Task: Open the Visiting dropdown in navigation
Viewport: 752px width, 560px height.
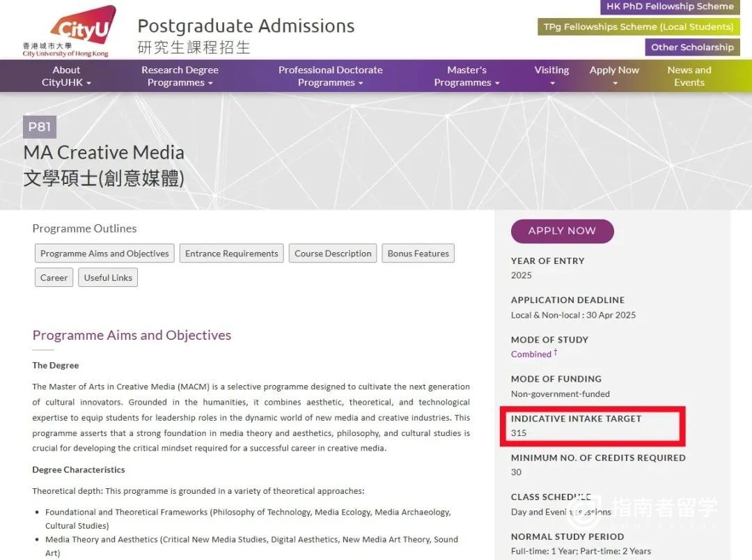Action: coord(551,77)
